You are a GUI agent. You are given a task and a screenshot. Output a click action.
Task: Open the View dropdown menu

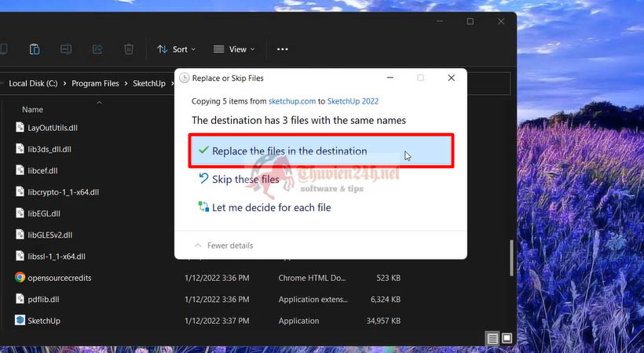pyautogui.click(x=234, y=49)
